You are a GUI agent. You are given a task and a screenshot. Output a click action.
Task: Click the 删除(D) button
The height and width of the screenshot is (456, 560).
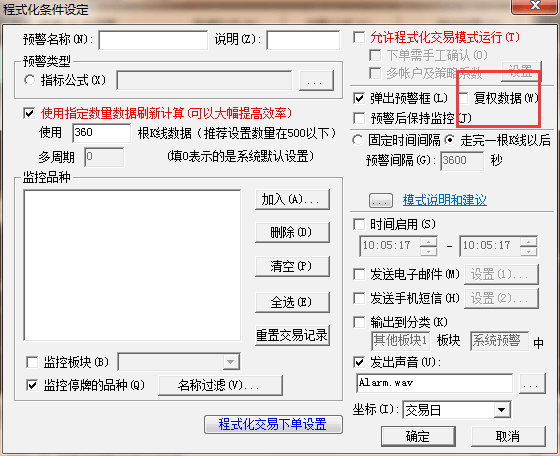292,232
